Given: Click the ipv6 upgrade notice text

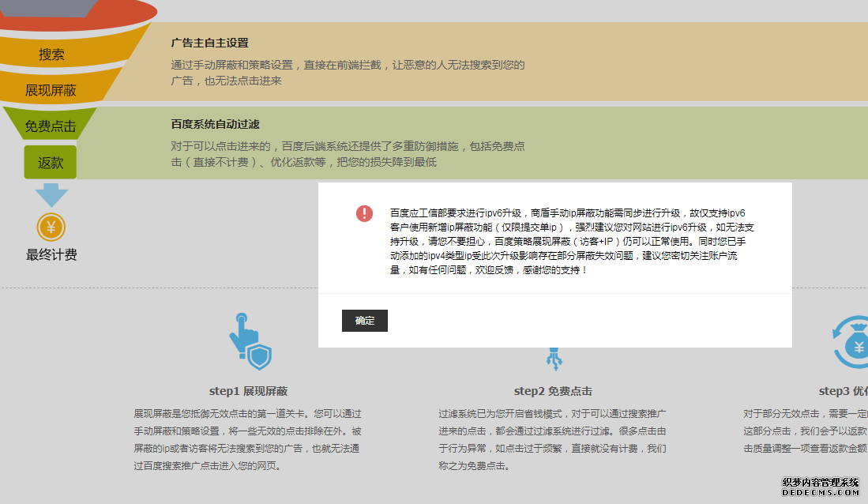Looking at the screenshot, I should (x=567, y=241).
